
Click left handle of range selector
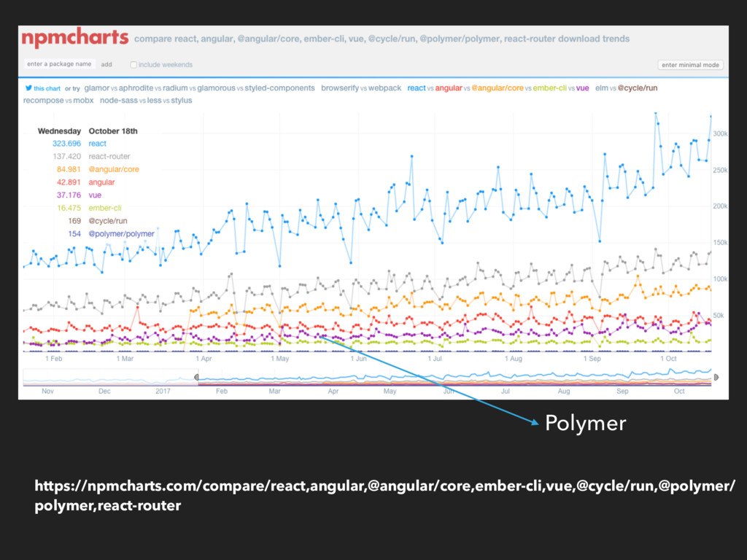point(197,377)
